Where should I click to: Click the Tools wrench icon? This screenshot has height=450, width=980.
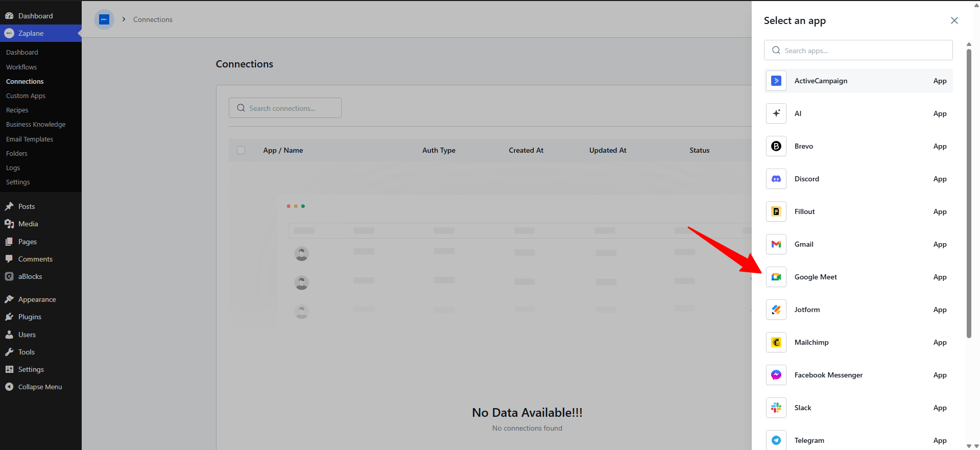9,352
